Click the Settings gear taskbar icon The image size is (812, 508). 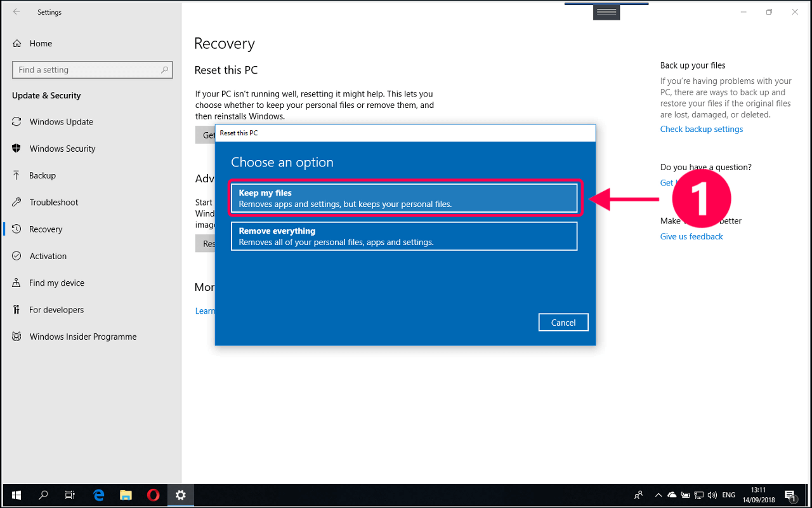pyautogui.click(x=181, y=495)
